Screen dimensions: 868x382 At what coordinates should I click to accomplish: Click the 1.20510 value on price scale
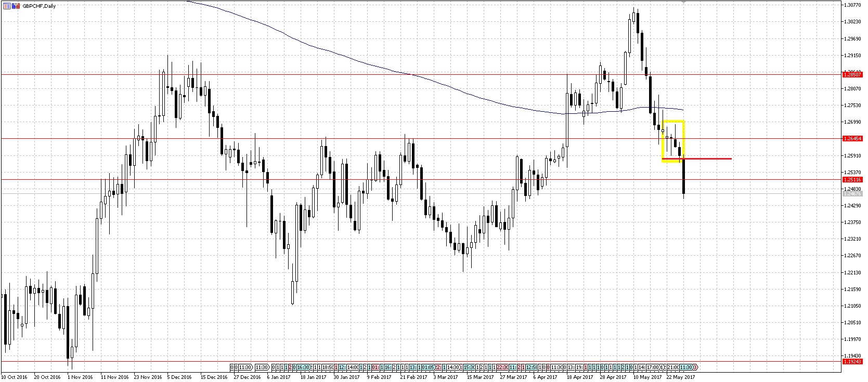(853, 322)
